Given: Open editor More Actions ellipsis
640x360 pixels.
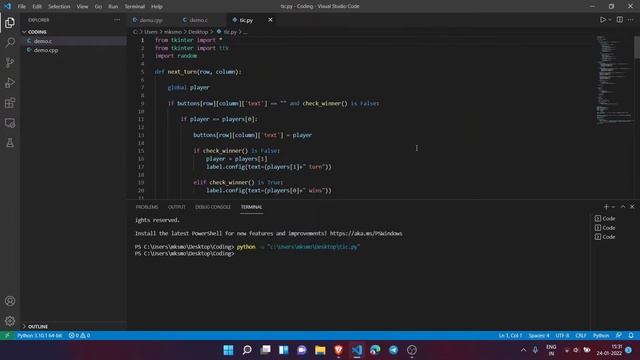Looking at the screenshot, I should point(631,20).
